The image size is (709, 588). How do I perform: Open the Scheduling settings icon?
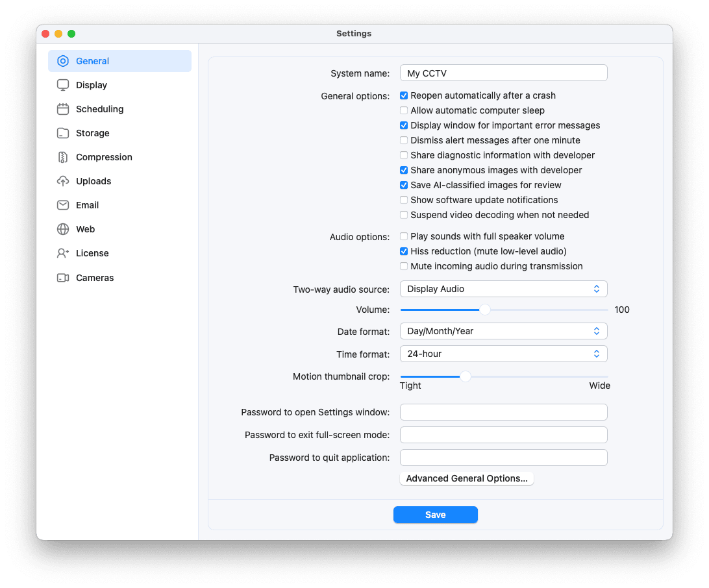point(62,109)
